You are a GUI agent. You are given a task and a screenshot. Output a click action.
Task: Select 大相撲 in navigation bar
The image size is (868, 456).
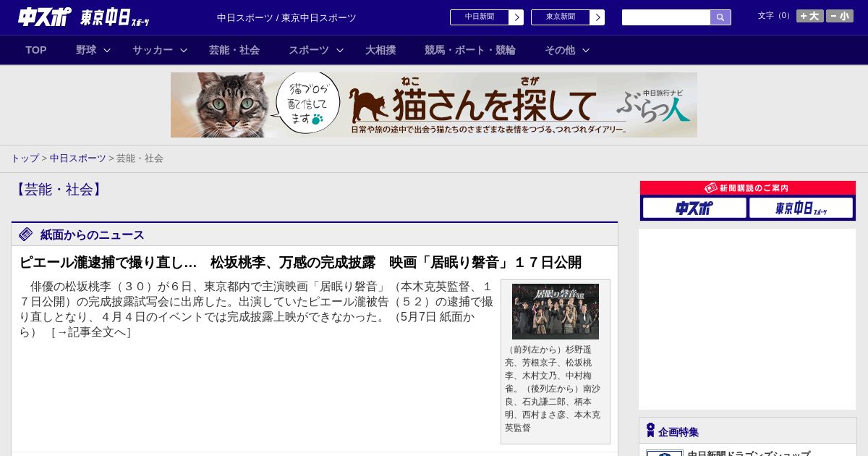point(380,50)
